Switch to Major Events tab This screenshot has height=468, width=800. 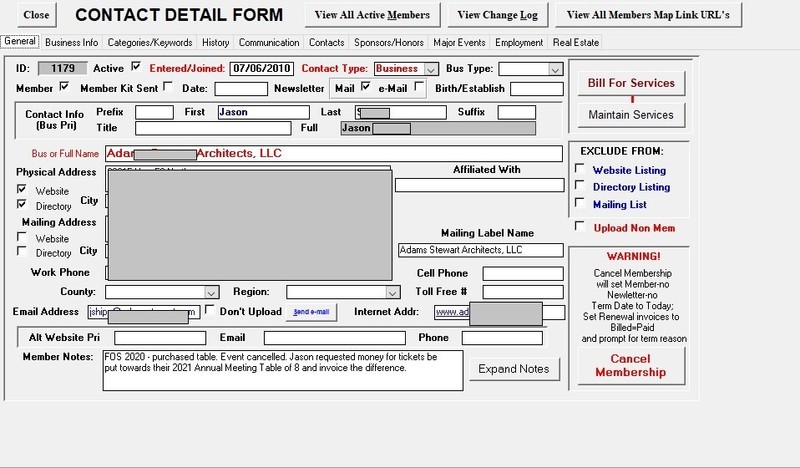(x=459, y=42)
